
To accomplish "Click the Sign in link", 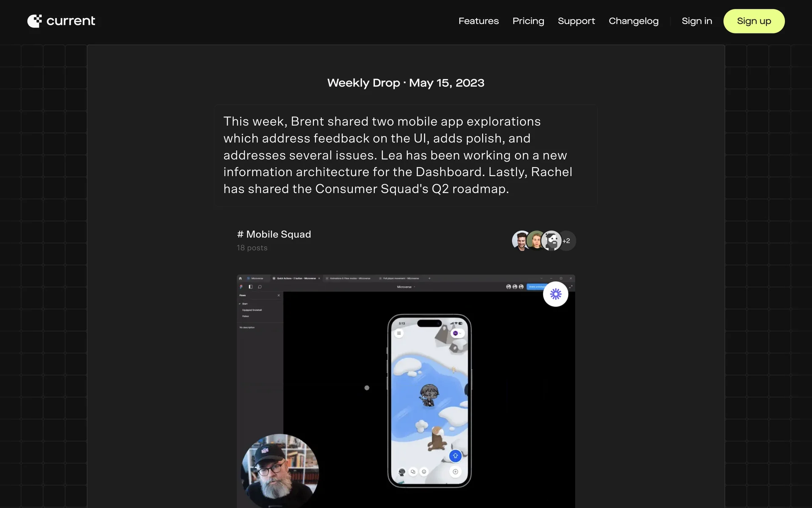I will 697,21.
